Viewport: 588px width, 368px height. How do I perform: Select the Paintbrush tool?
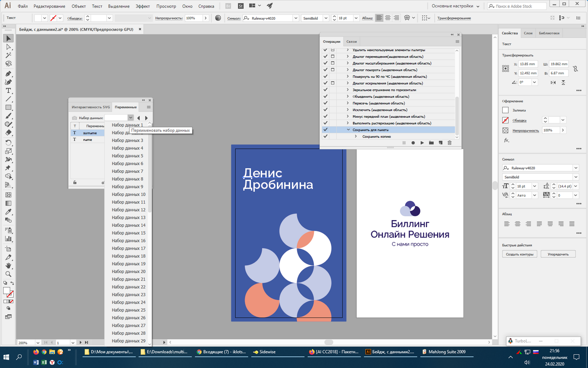[x=8, y=116]
